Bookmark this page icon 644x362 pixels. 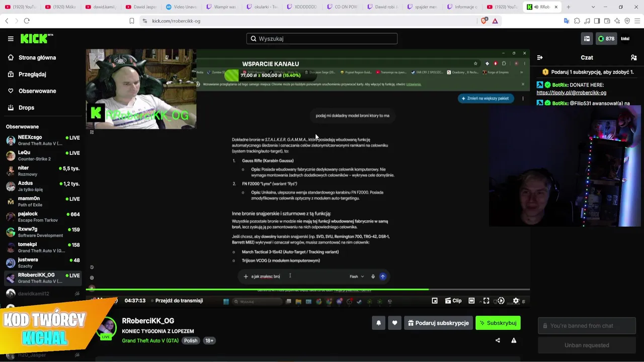coord(132,21)
